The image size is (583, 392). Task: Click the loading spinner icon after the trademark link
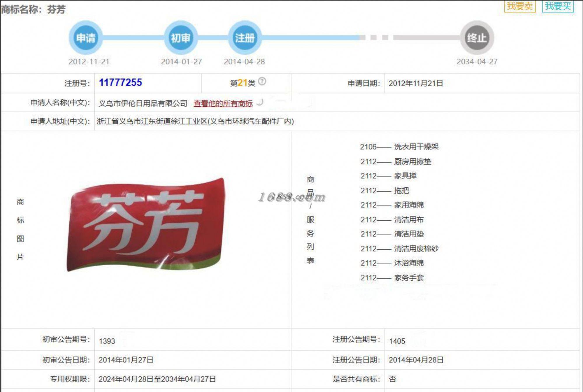click(x=260, y=102)
